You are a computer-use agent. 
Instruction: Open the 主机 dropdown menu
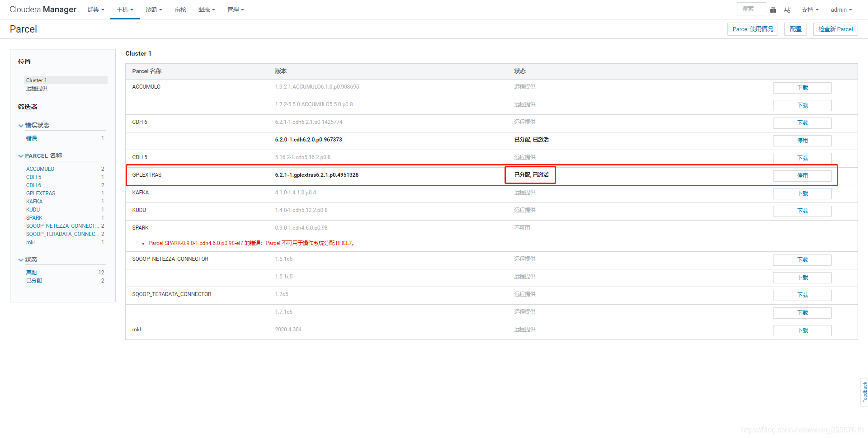[x=125, y=9]
